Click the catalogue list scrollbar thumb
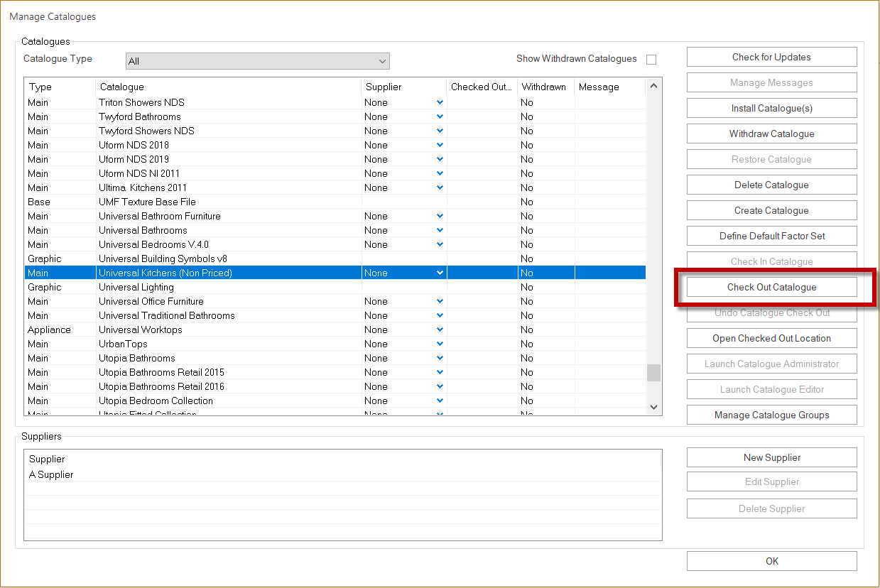880x588 pixels. tap(653, 373)
